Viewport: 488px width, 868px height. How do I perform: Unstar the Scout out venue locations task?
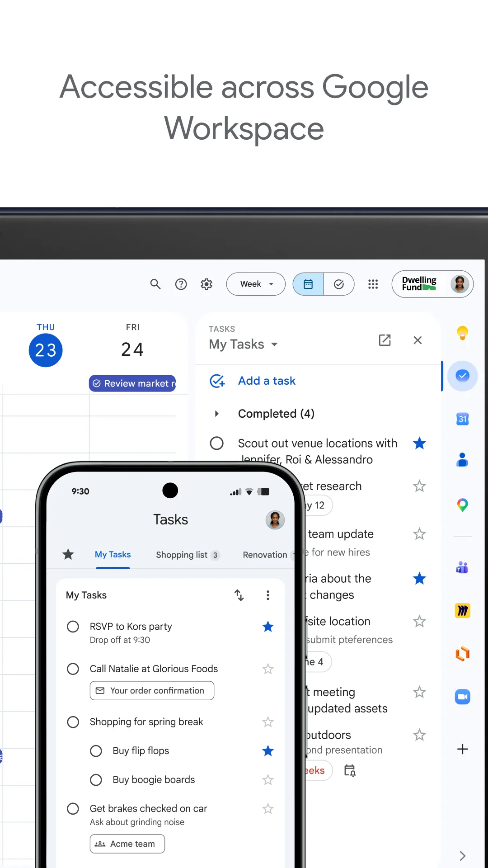[x=419, y=443]
